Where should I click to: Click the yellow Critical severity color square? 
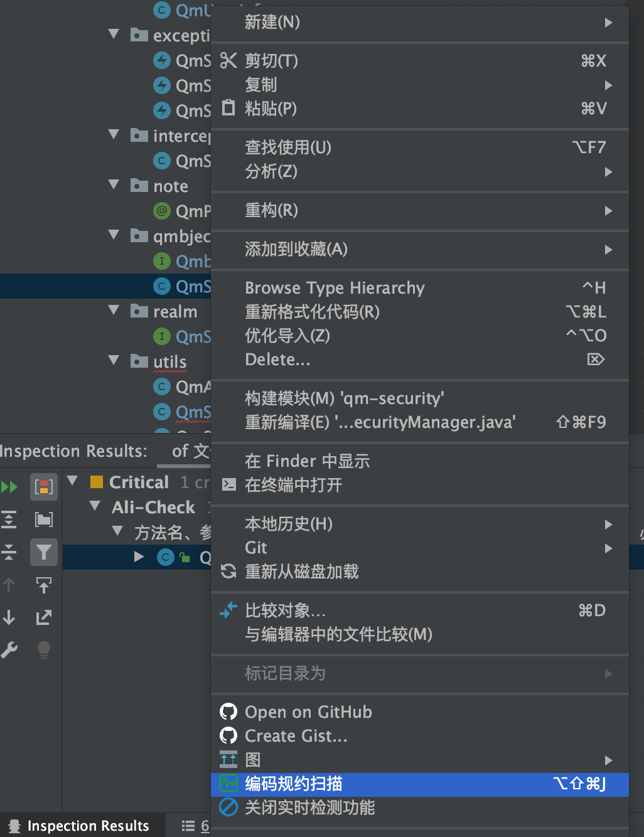97,482
